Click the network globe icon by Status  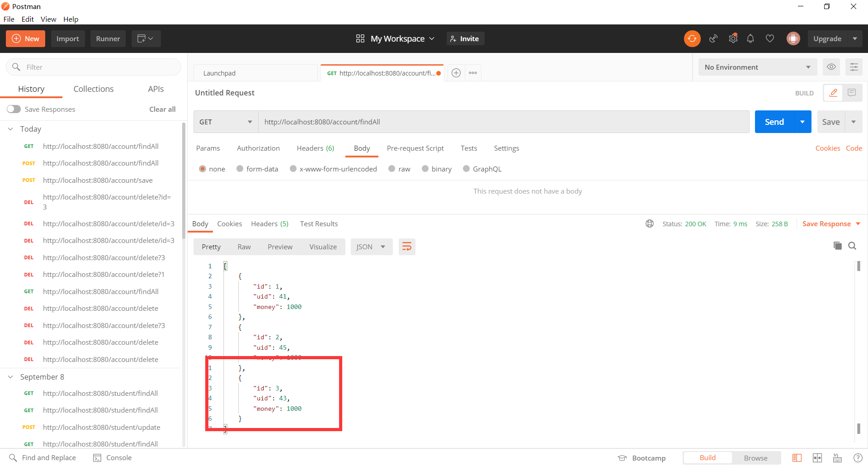click(x=650, y=223)
